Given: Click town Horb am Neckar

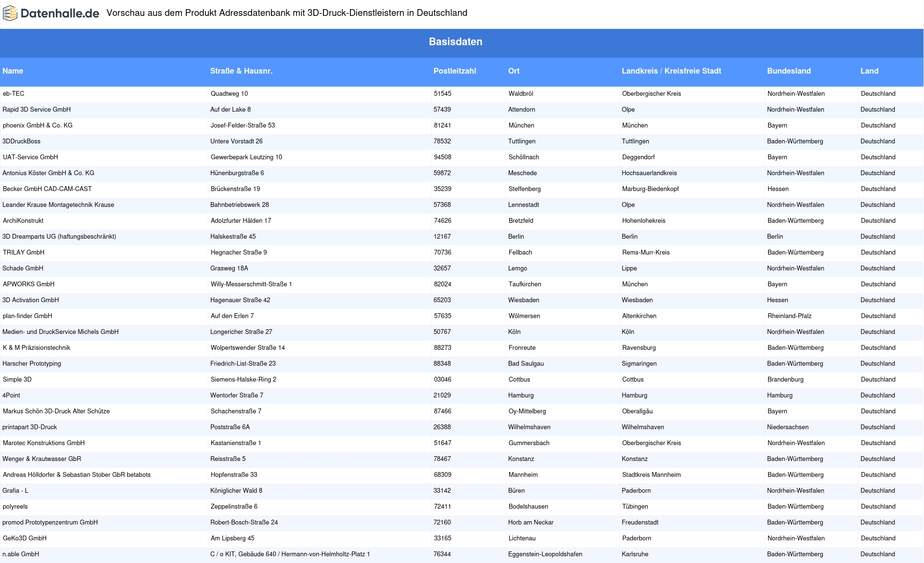Looking at the screenshot, I should [531, 523].
